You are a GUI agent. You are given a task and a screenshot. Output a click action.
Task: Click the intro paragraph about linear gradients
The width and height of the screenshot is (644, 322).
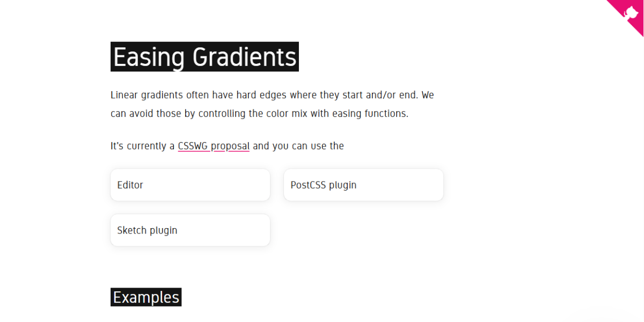click(x=272, y=104)
